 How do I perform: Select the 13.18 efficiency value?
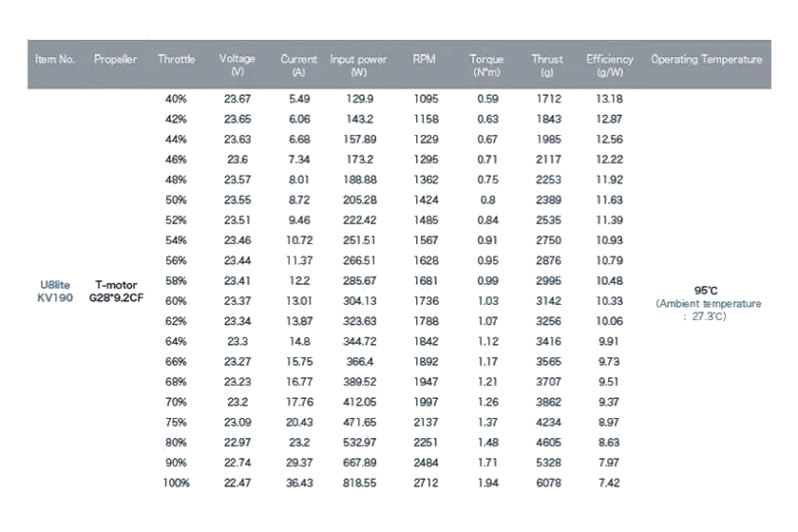point(610,99)
